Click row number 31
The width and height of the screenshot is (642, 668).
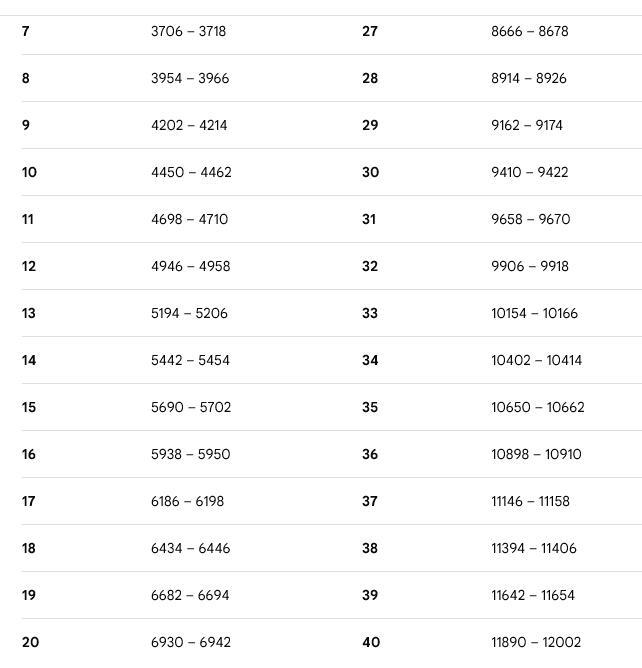[369, 219]
